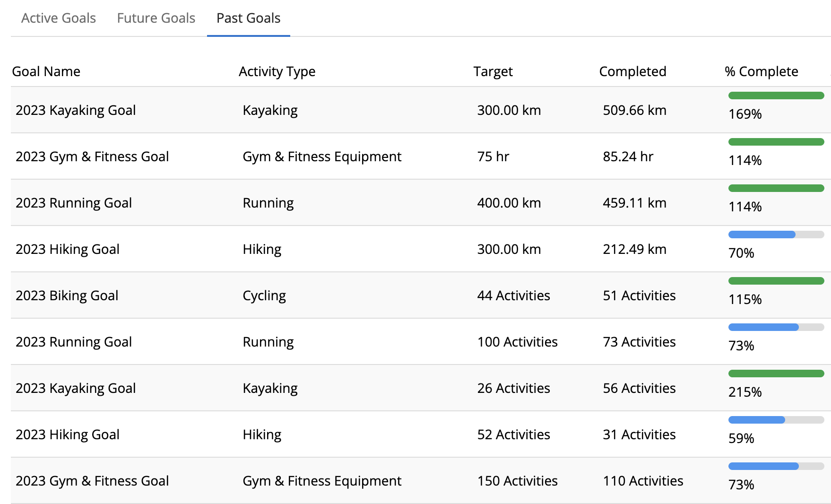Screen dimensions: 831x504
Task: Click the 215% Kayaking progress bar
Action: [x=776, y=374]
